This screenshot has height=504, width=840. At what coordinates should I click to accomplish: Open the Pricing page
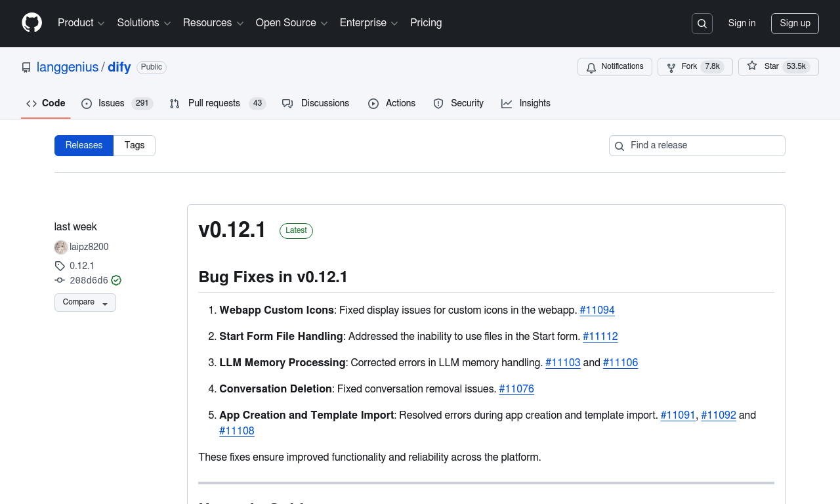pyautogui.click(x=426, y=23)
